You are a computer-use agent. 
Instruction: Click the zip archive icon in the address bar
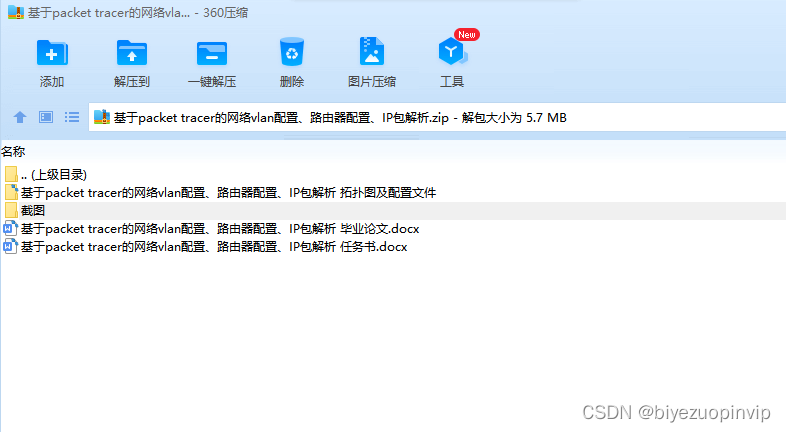coord(102,117)
